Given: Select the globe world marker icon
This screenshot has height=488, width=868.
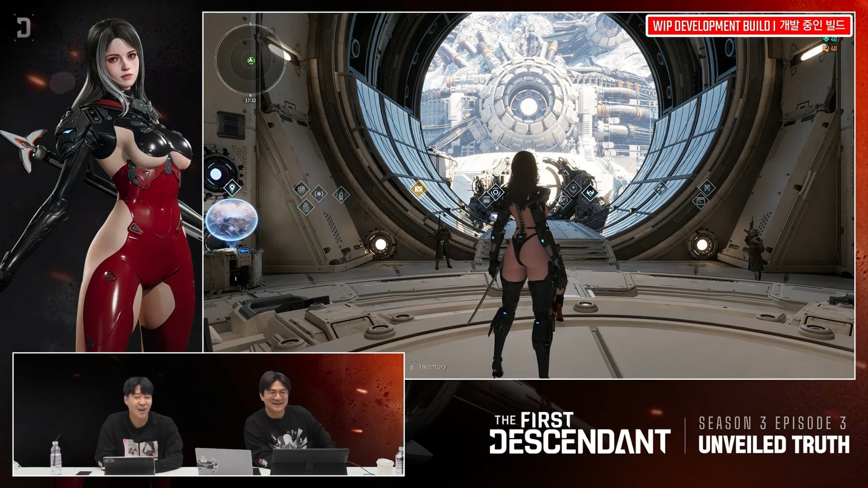Looking at the screenshot, I should (x=301, y=189).
